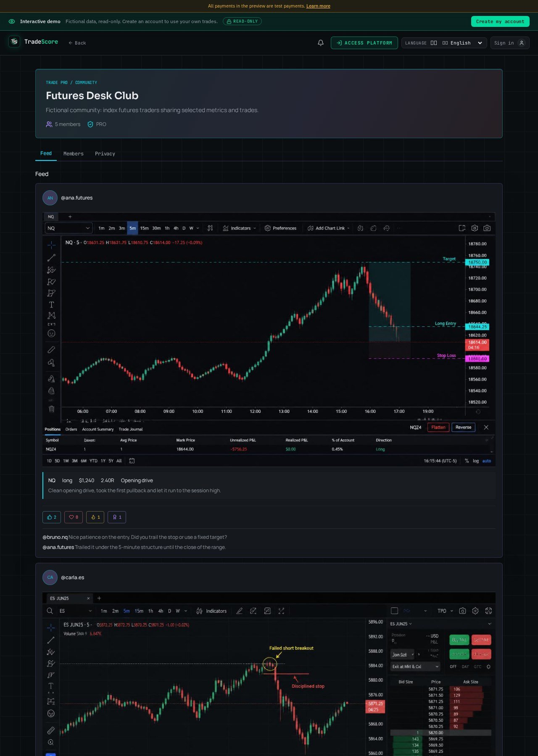538x756 pixels.
Task: Open ES symbol dropdown in ES toolbar
Action: [x=75, y=611]
